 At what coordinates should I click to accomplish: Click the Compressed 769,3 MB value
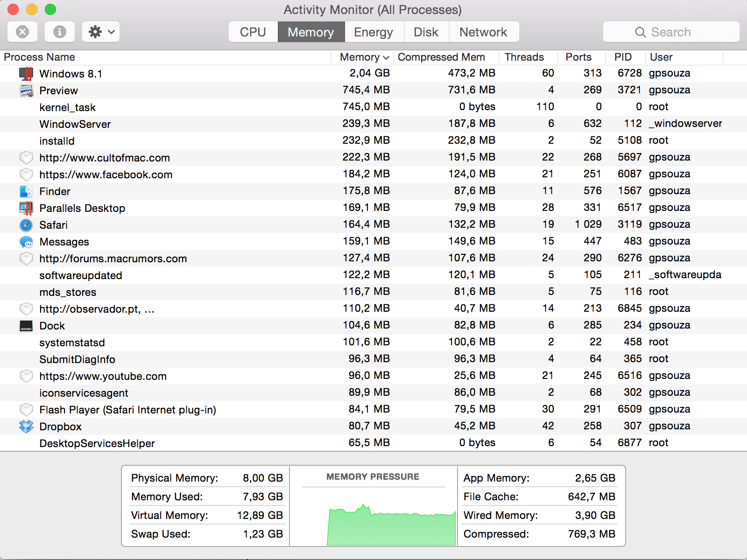click(x=592, y=534)
